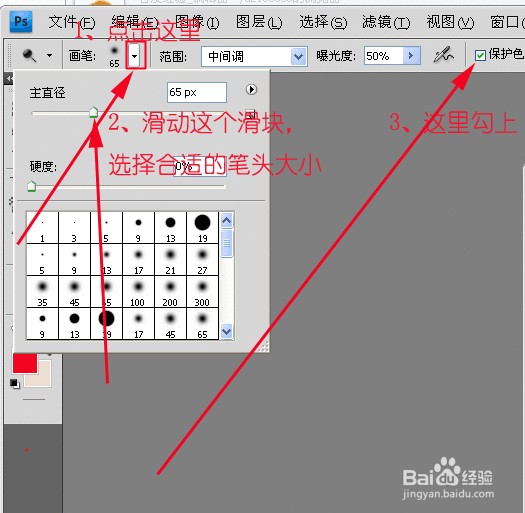Open the 范围 中间调 range dropdown

coord(254,56)
